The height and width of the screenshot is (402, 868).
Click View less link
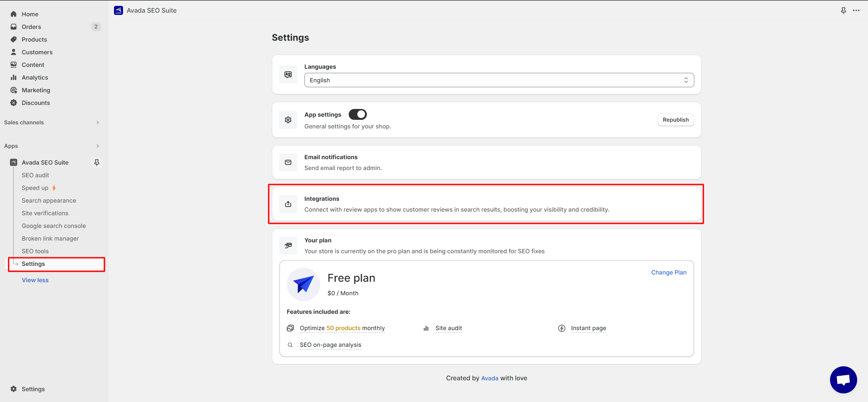click(x=35, y=280)
